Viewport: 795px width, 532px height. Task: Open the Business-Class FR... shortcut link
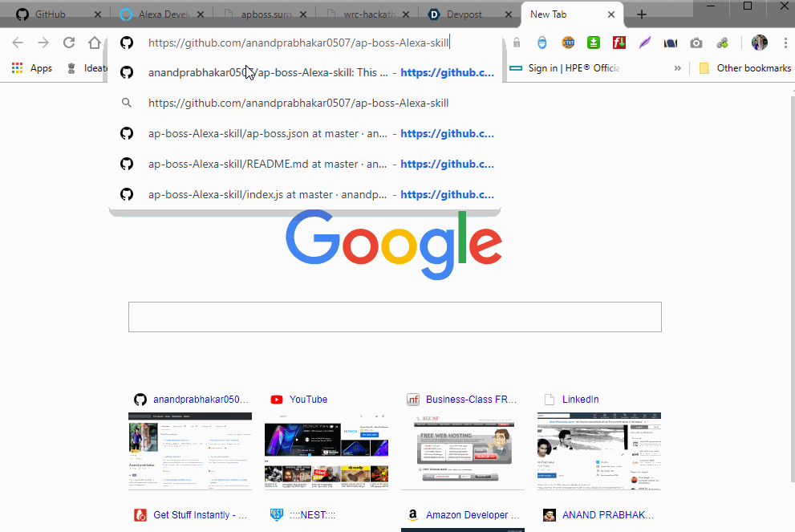[471, 400]
